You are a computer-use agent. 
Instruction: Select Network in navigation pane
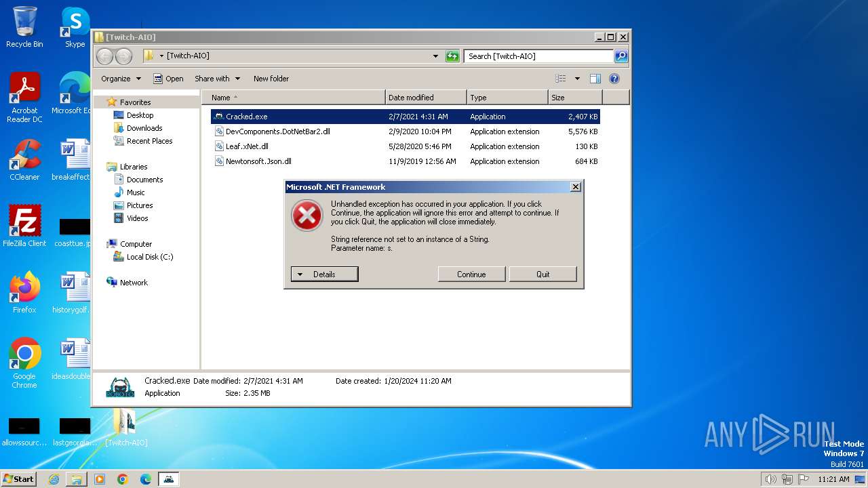134,283
